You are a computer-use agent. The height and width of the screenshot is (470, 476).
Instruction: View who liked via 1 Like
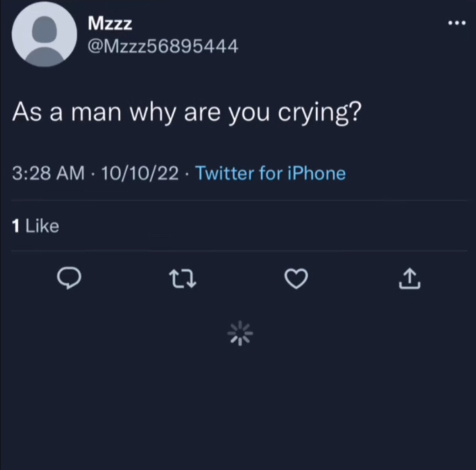[x=35, y=226]
